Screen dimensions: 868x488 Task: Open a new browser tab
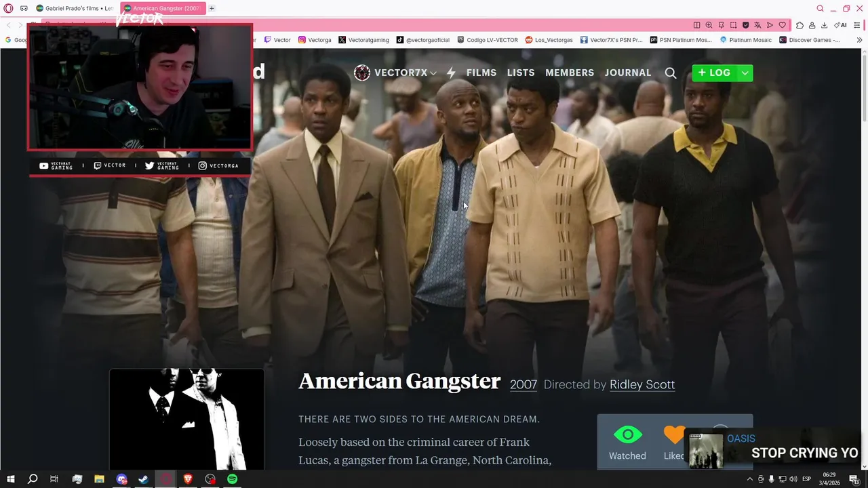tap(212, 8)
